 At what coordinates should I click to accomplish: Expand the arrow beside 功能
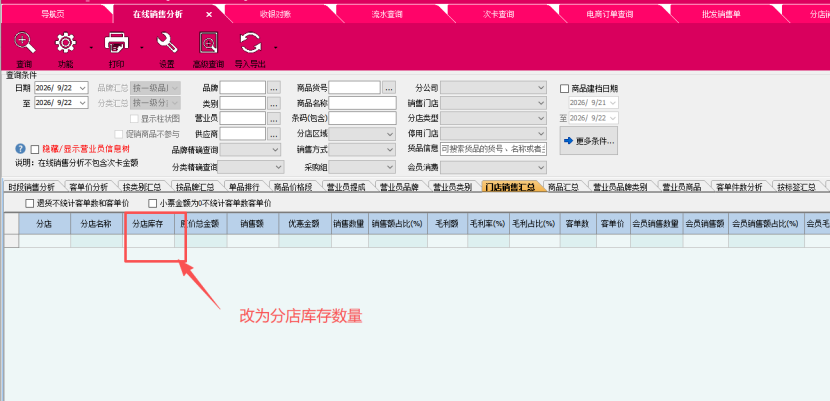click(x=91, y=48)
